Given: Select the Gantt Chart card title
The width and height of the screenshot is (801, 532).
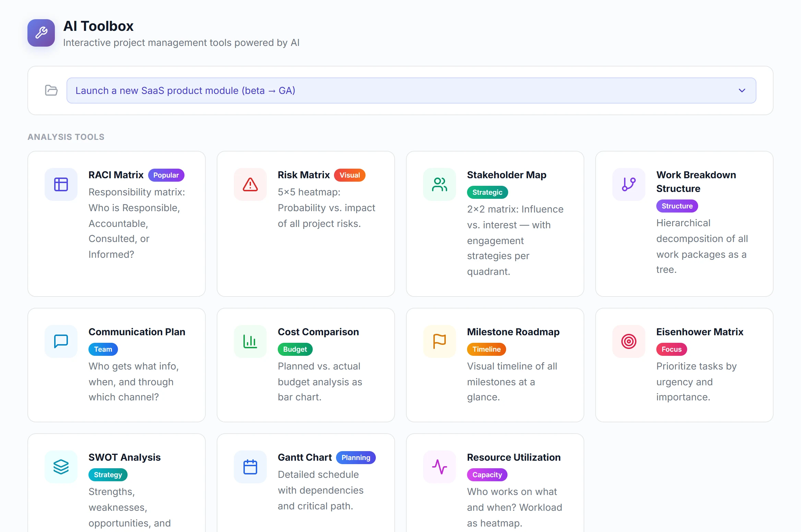Looking at the screenshot, I should 305,457.
